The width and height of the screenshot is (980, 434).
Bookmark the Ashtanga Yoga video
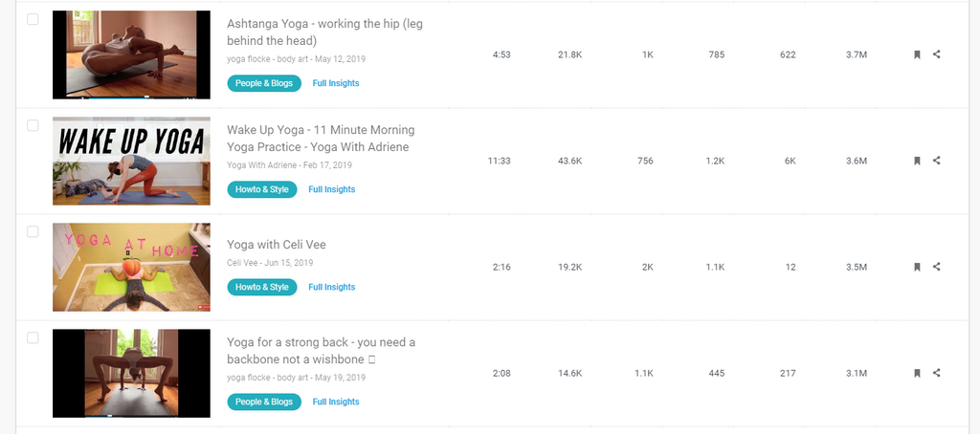point(917,54)
